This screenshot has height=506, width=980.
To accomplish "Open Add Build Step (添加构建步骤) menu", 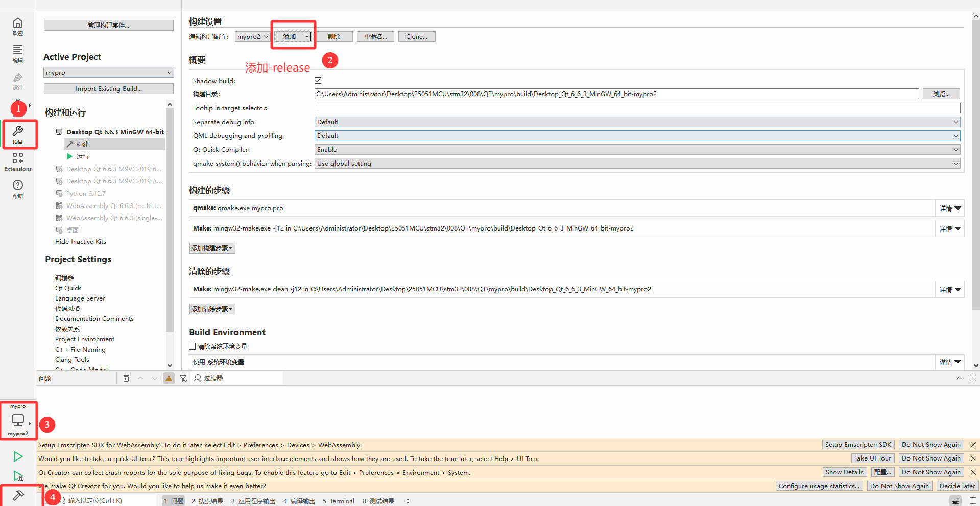I will point(212,248).
